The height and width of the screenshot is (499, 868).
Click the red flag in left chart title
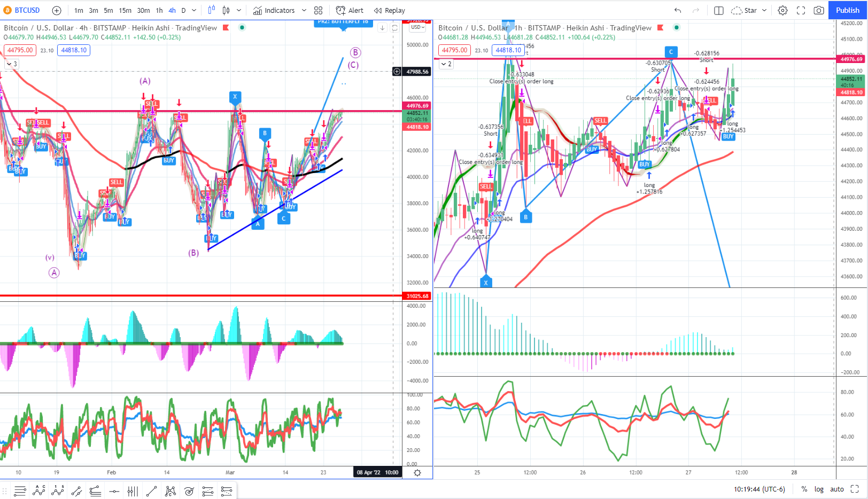pyautogui.click(x=226, y=28)
